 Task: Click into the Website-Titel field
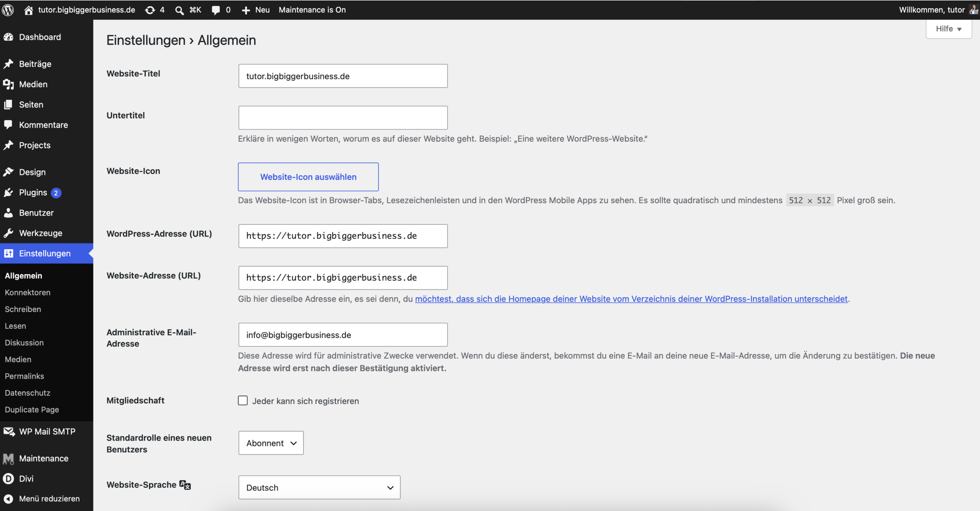tap(343, 76)
